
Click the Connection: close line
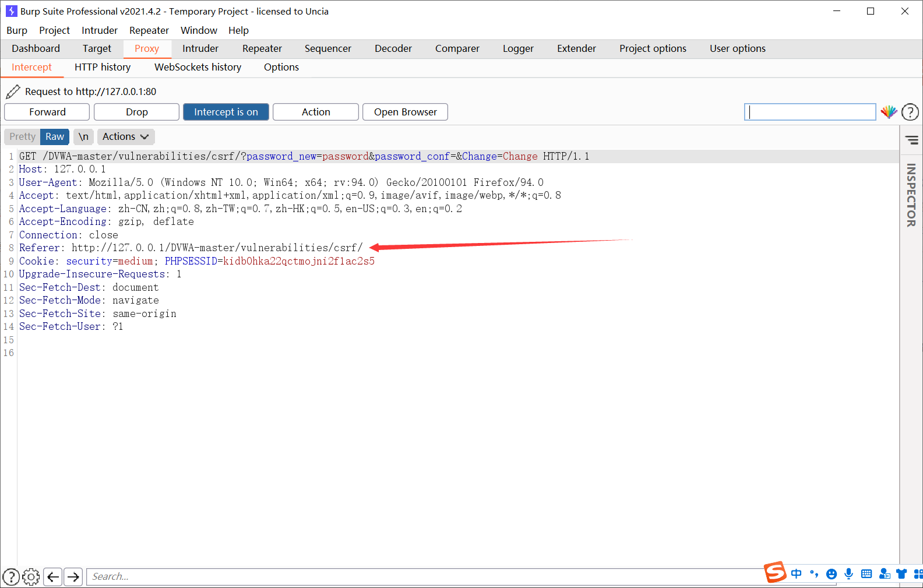[x=69, y=235]
